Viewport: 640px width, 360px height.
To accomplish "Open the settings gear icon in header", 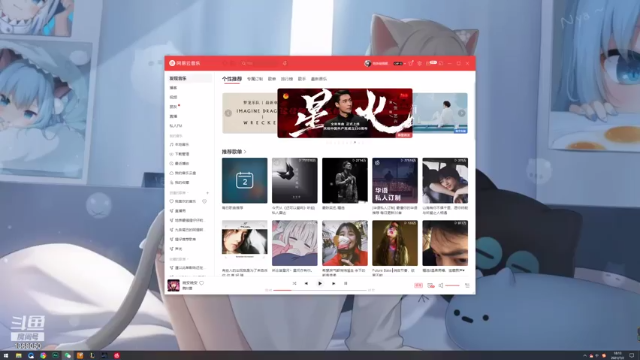I will [420, 63].
